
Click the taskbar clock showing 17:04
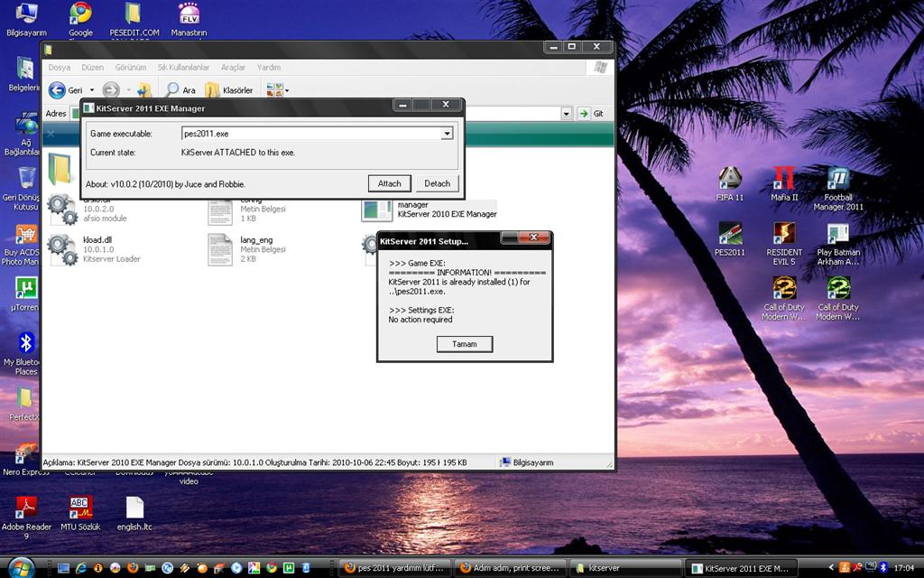click(x=904, y=568)
